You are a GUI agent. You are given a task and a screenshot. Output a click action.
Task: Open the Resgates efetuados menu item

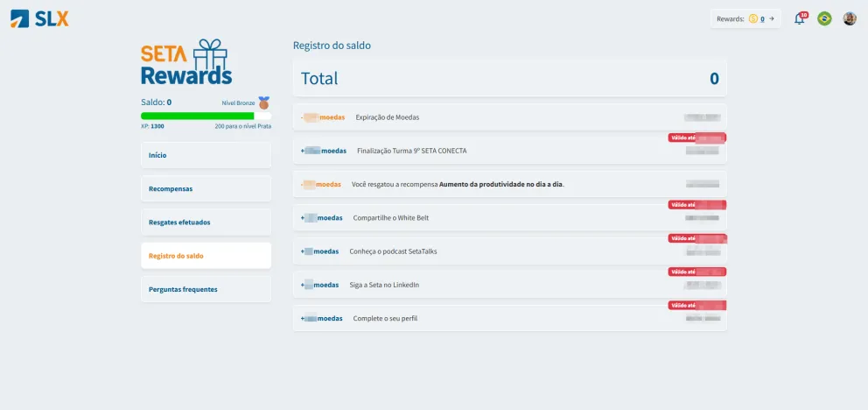pos(206,223)
